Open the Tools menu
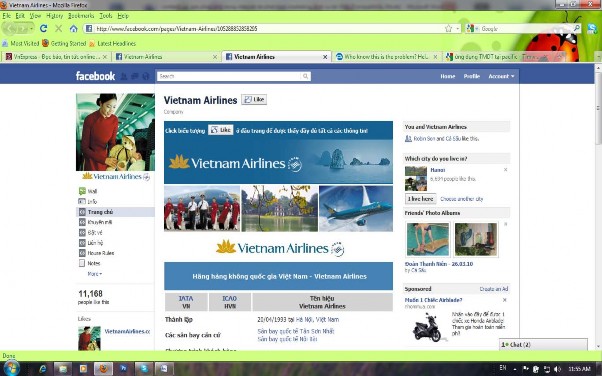The image size is (602, 376). pyautogui.click(x=106, y=16)
